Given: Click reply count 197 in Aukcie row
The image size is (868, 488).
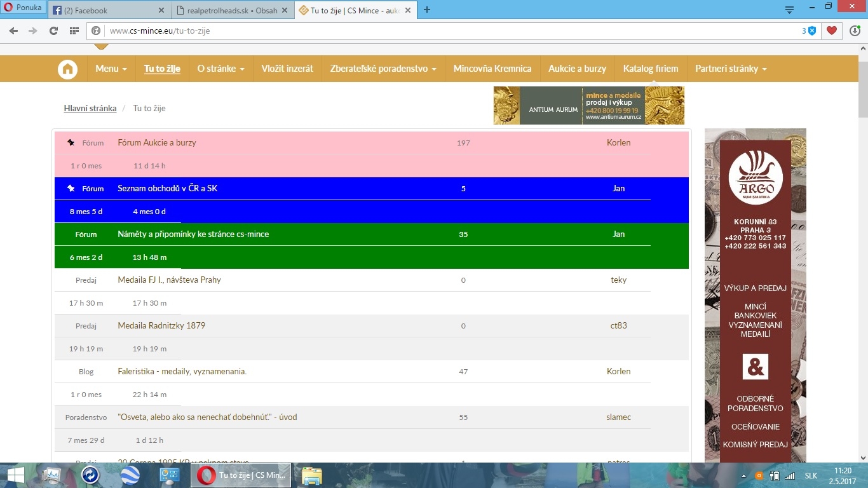Looking at the screenshot, I should point(463,143).
